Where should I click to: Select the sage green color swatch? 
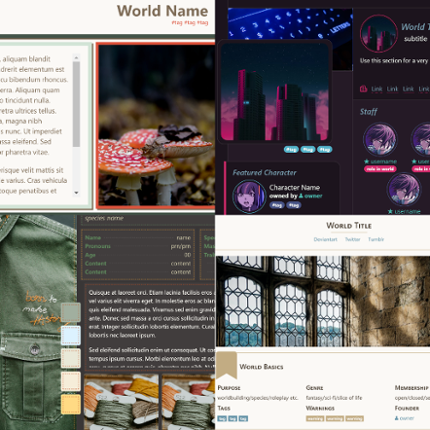pyautogui.click(x=71, y=312)
